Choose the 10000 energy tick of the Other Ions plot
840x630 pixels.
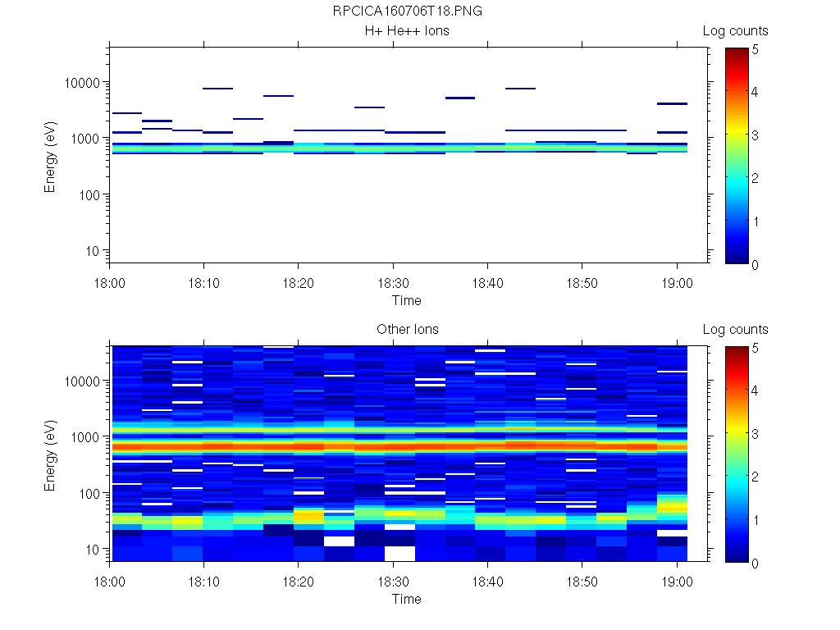(82, 381)
